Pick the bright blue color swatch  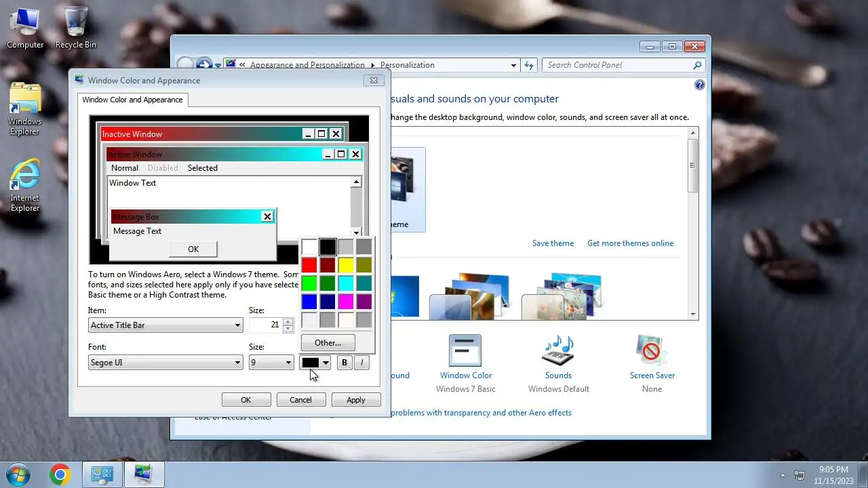pos(309,302)
